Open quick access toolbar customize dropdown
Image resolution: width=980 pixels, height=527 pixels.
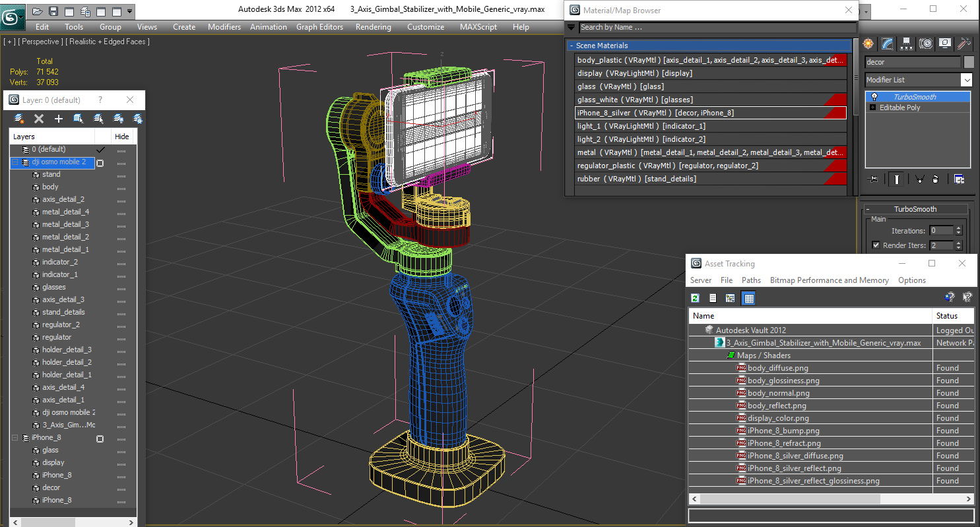click(x=130, y=11)
